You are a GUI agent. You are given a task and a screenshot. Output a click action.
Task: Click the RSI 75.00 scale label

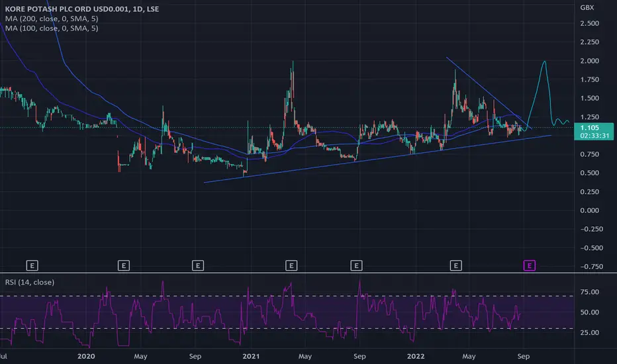coord(589,292)
